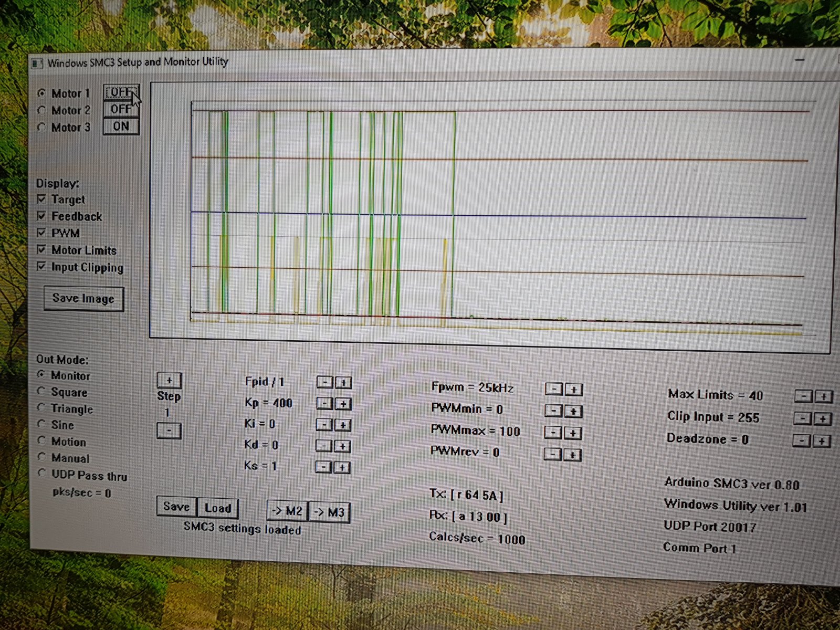The height and width of the screenshot is (630, 840).
Task: Increase PWMmin with the plus button
Action: pos(573,411)
